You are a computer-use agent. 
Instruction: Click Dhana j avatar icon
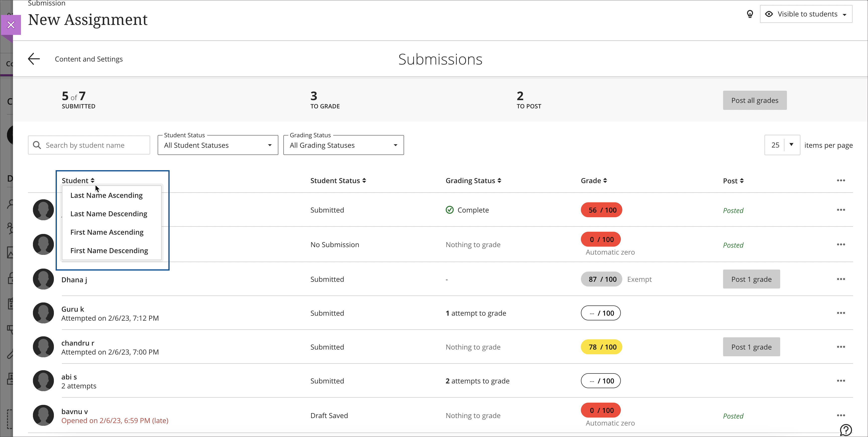[43, 279]
